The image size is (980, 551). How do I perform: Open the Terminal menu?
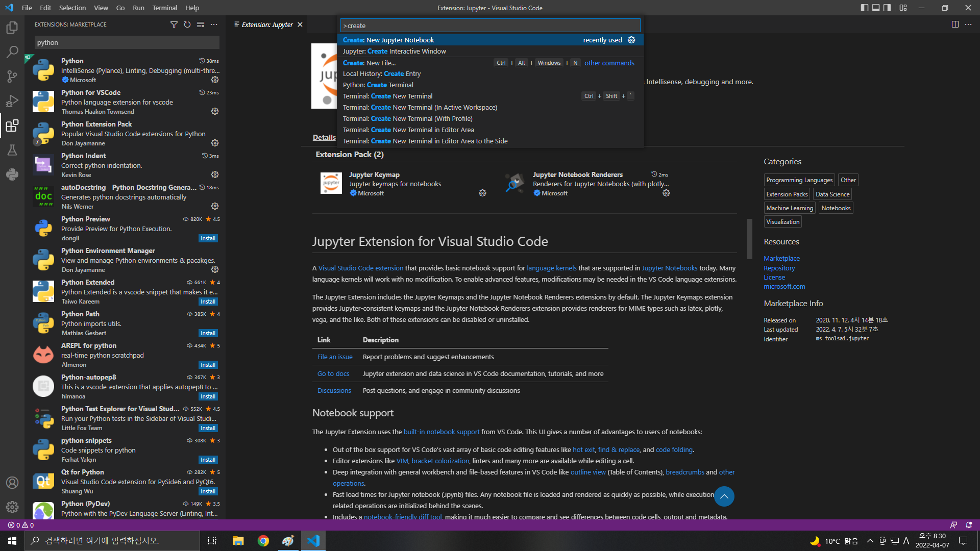164,8
